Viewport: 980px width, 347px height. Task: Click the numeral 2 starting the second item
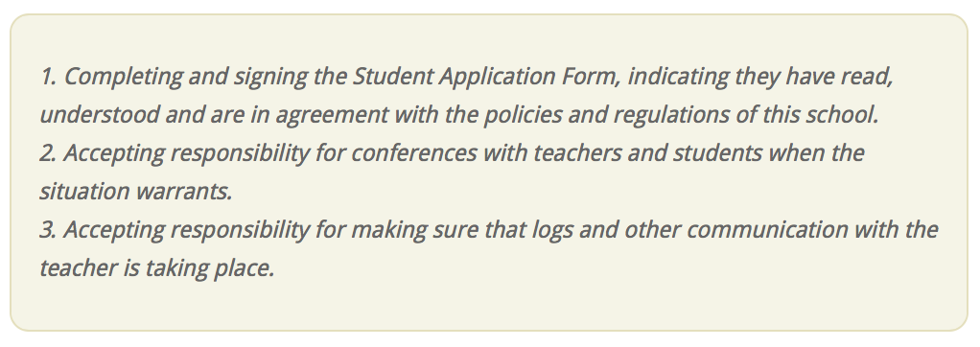(x=47, y=153)
